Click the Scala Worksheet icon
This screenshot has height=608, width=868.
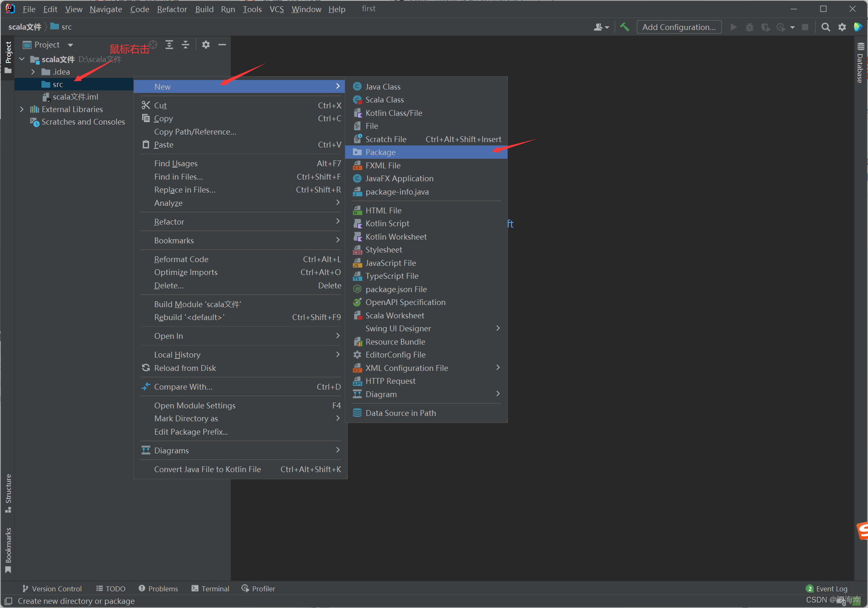pyautogui.click(x=358, y=315)
